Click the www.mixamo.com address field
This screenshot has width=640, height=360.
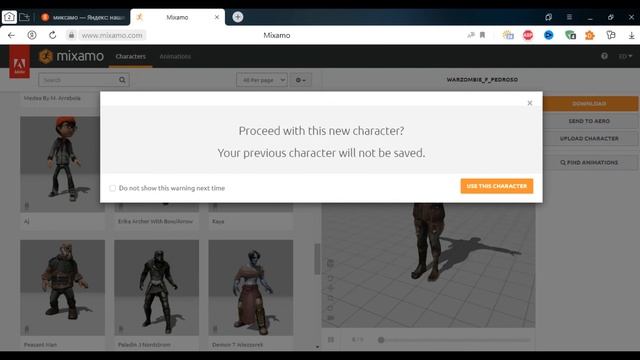pos(112,36)
